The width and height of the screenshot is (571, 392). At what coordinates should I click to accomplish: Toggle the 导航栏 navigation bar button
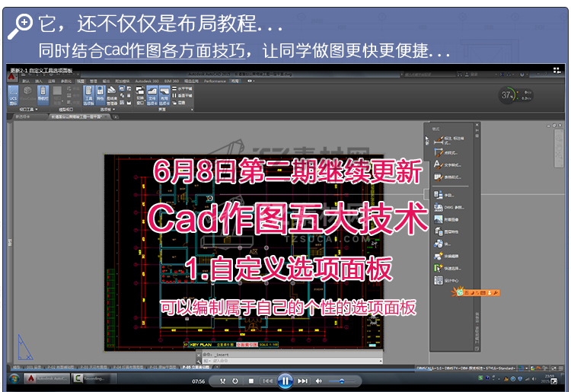[x=43, y=95]
